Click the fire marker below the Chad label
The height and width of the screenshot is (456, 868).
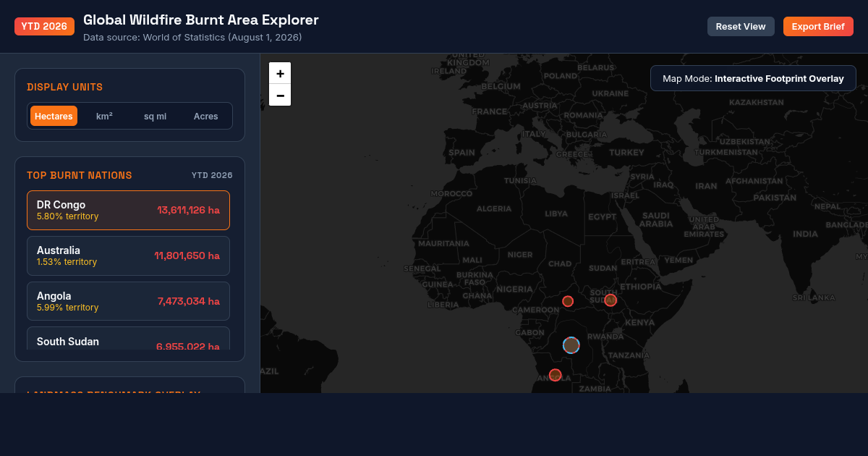[x=568, y=301]
